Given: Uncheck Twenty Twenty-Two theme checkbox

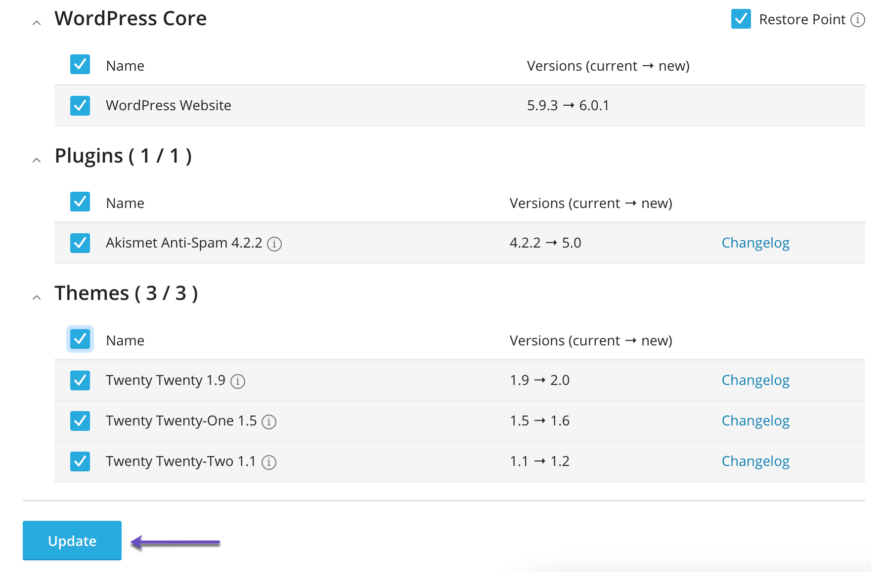Looking at the screenshot, I should click(80, 461).
